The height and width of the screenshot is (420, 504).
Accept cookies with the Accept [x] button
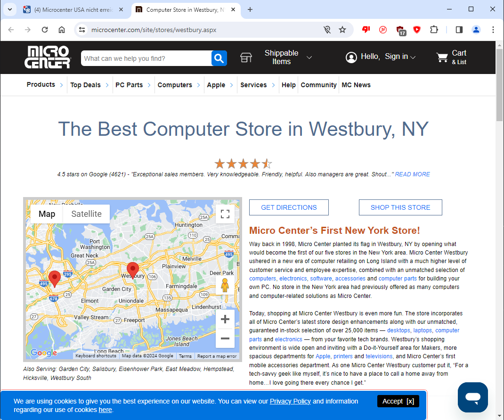(x=398, y=401)
